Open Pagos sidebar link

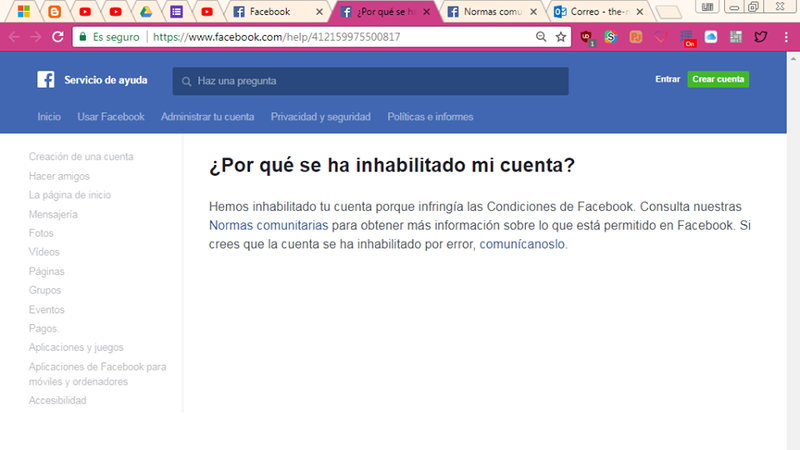[x=43, y=329]
